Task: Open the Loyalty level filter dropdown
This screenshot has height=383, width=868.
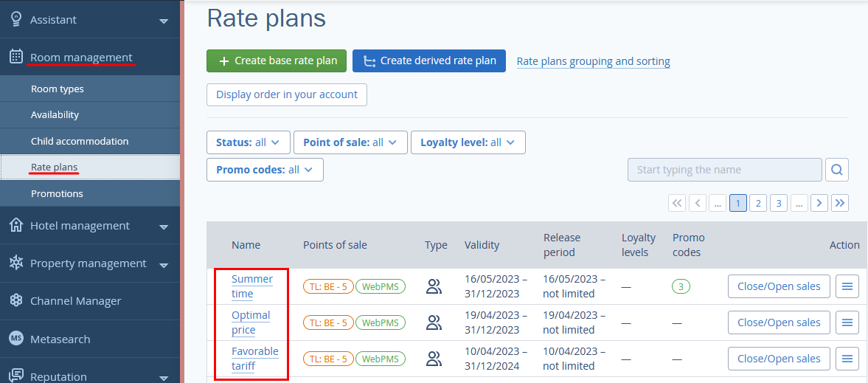Action: click(468, 142)
